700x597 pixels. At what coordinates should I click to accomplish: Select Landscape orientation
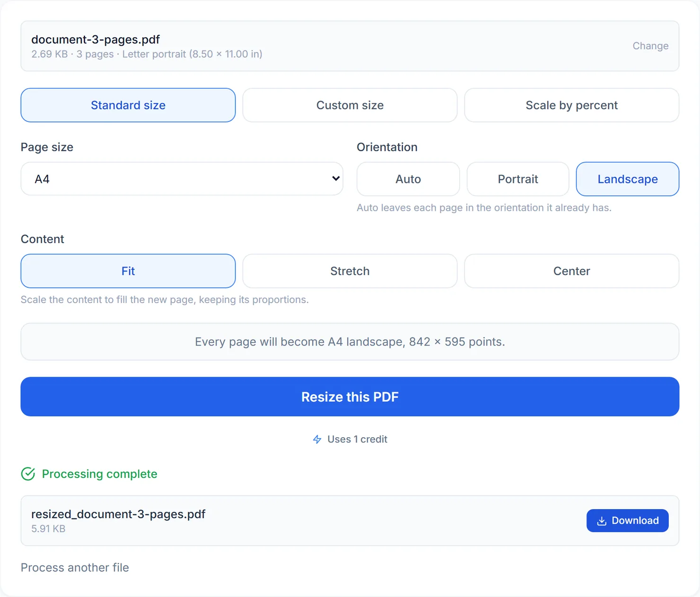pyautogui.click(x=628, y=179)
